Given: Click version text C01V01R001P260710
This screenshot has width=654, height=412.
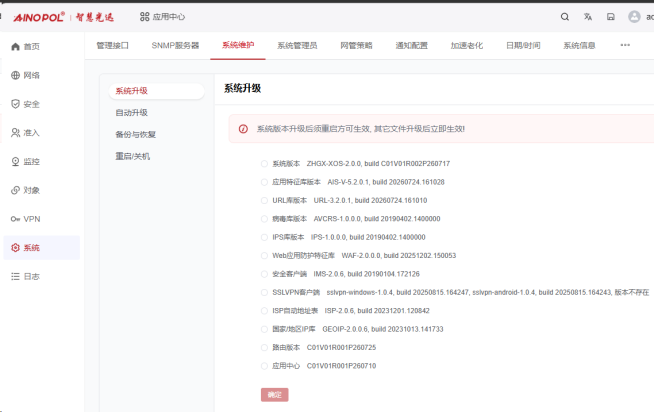Looking at the screenshot, I should click(341, 366).
